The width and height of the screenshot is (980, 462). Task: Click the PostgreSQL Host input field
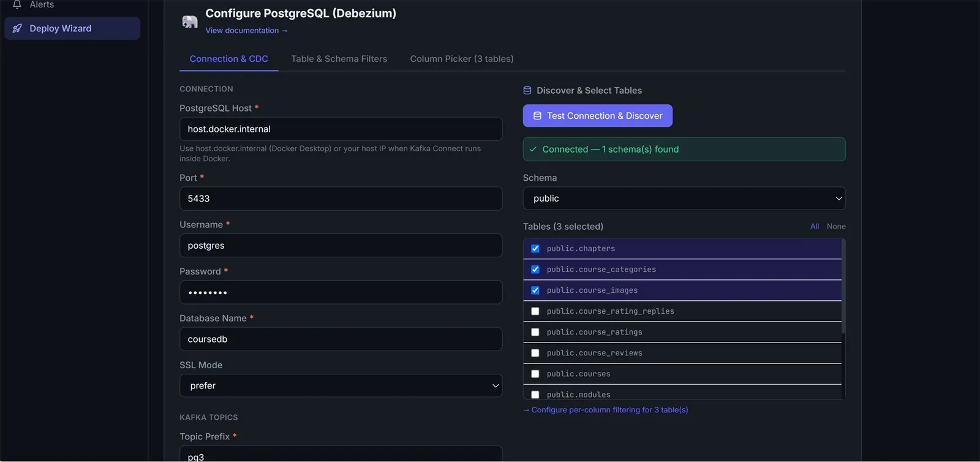341,129
